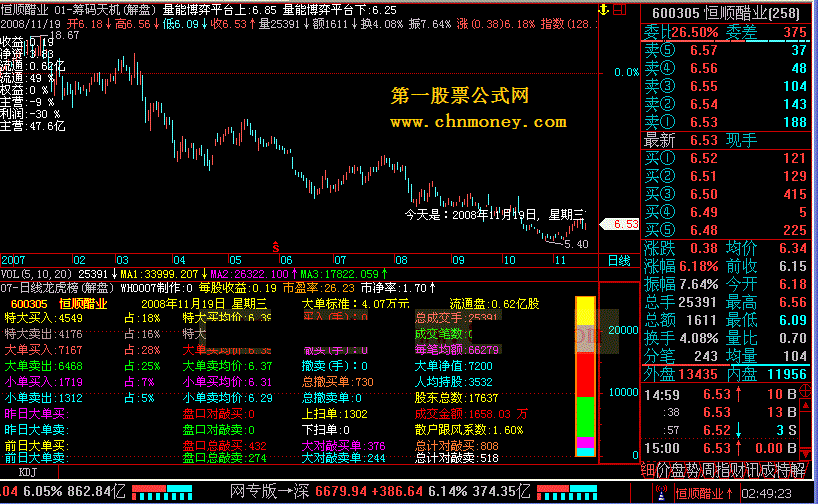Viewport: 818px width, 504px height.
Task: Click the 委比 26.50% field
Action: pyautogui.click(x=681, y=32)
